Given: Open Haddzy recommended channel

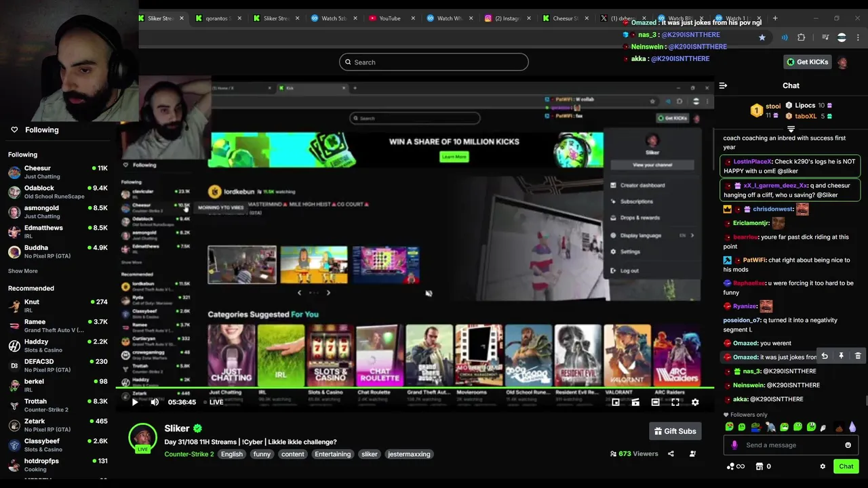Looking at the screenshot, I should pos(58,346).
